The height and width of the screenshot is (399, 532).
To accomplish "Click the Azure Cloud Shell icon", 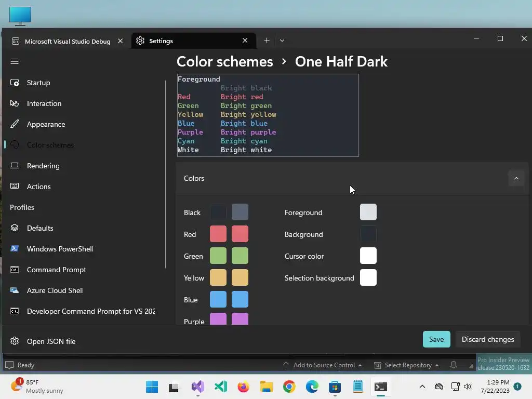I will (14, 290).
